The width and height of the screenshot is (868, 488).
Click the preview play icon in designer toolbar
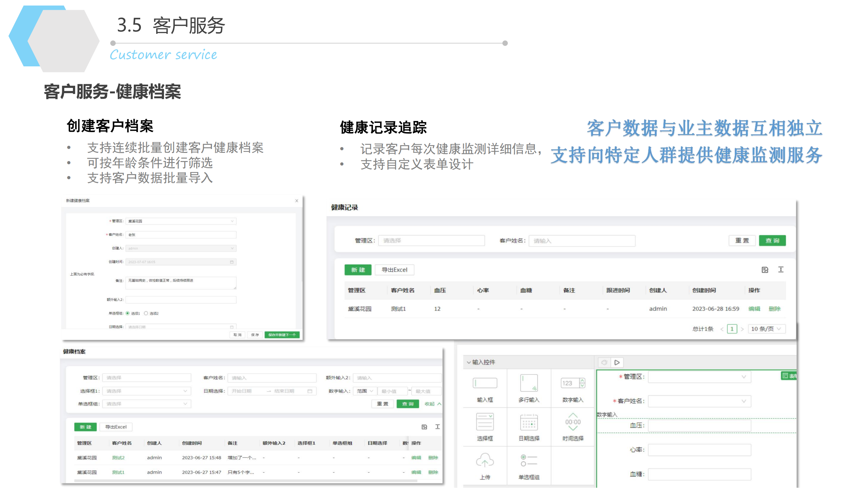617,363
